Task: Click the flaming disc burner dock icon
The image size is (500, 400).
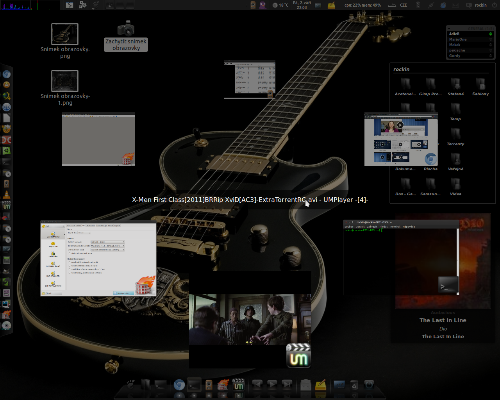Action: tap(223, 385)
